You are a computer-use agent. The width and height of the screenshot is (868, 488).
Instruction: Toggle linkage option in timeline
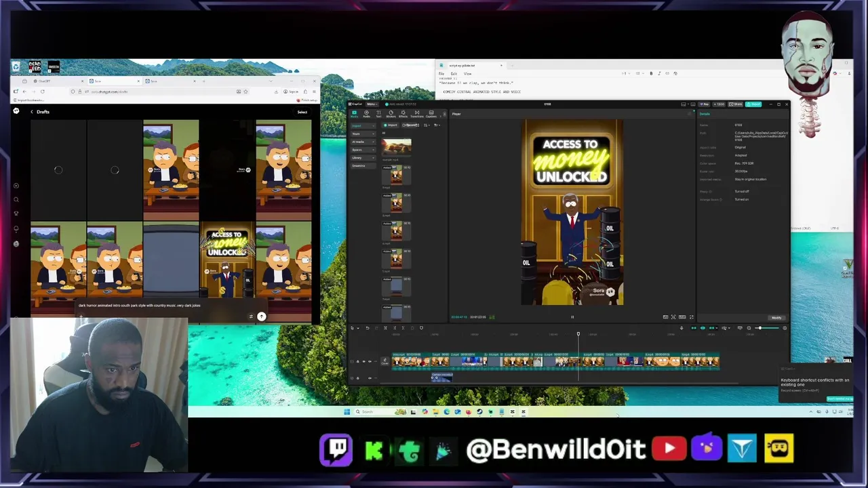click(x=712, y=328)
